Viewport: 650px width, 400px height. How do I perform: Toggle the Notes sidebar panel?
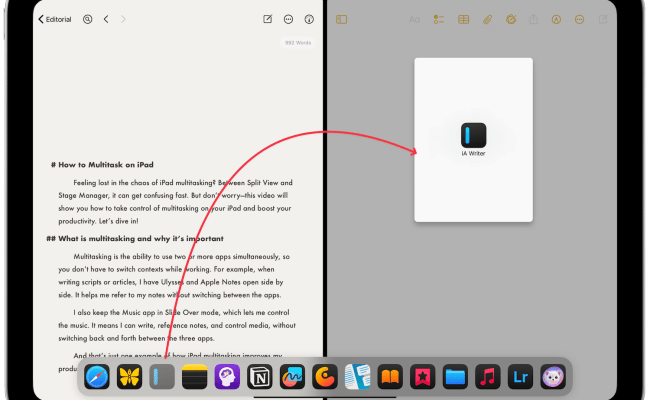pos(342,19)
